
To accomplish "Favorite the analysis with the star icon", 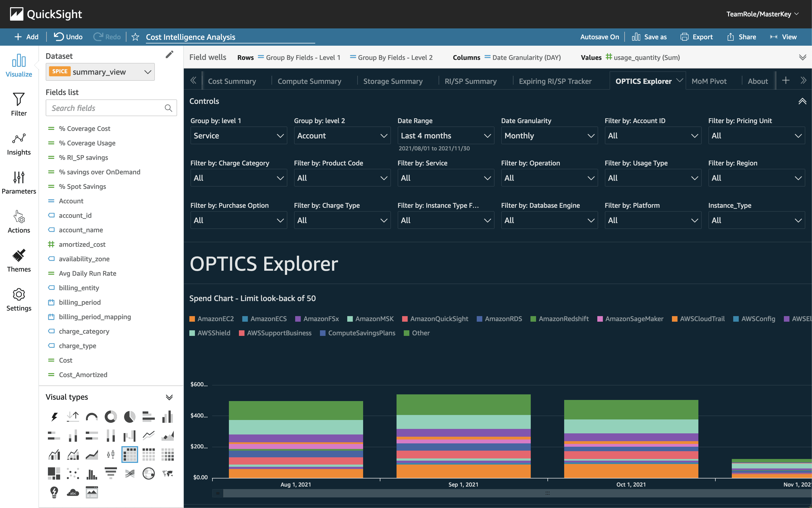I will tap(135, 36).
